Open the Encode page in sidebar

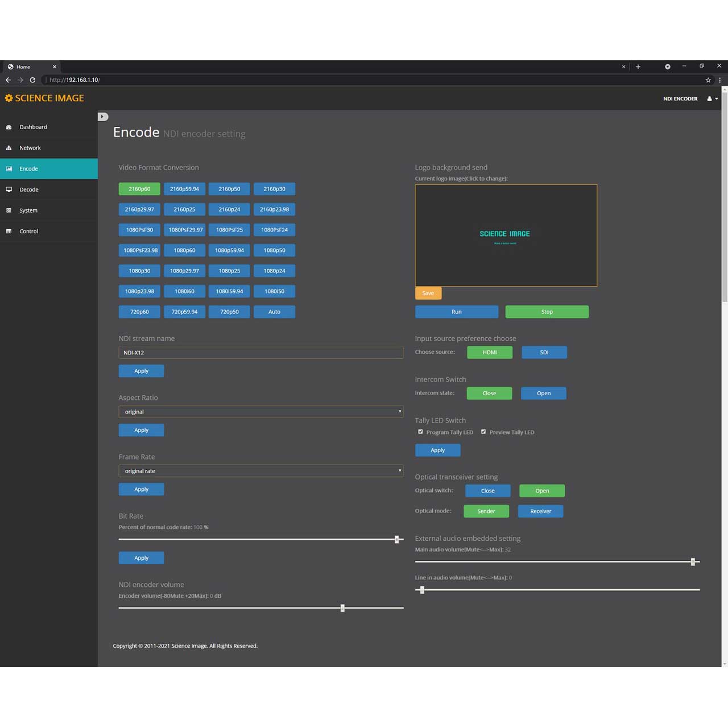click(x=28, y=169)
